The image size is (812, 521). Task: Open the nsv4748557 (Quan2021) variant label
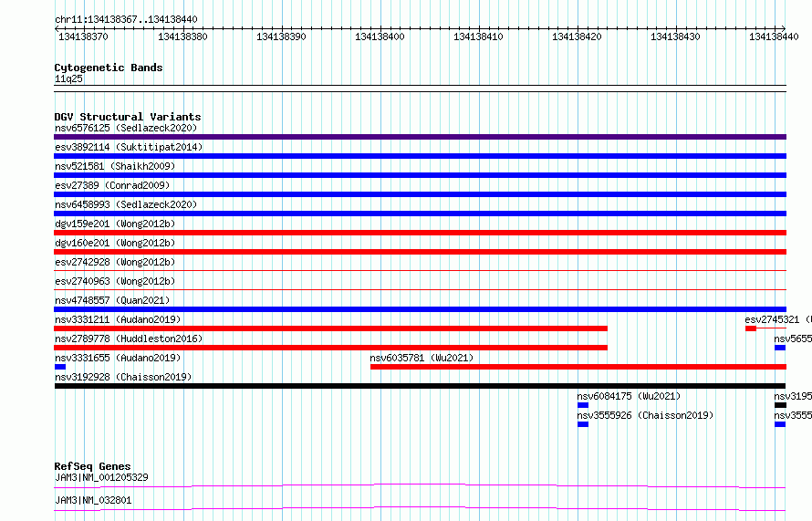[x=112, y=300]
